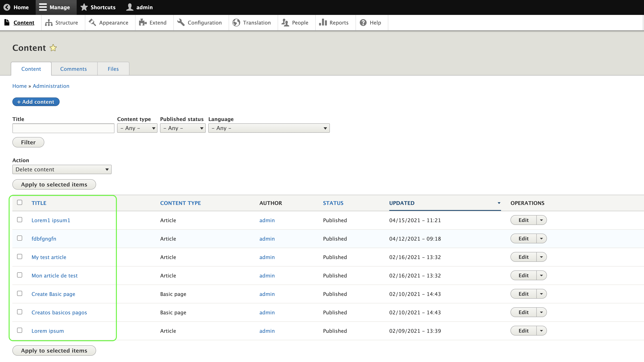Click the star icon beside Content heading

coord(53,48)
